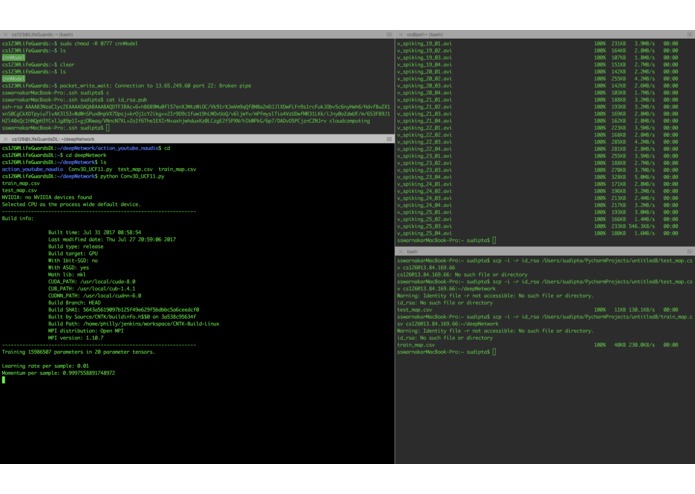The image size is (695, 494).
Task: Click the 'sudo chmod -R 0777 cnnModel' command
Action: pos(98,43)
